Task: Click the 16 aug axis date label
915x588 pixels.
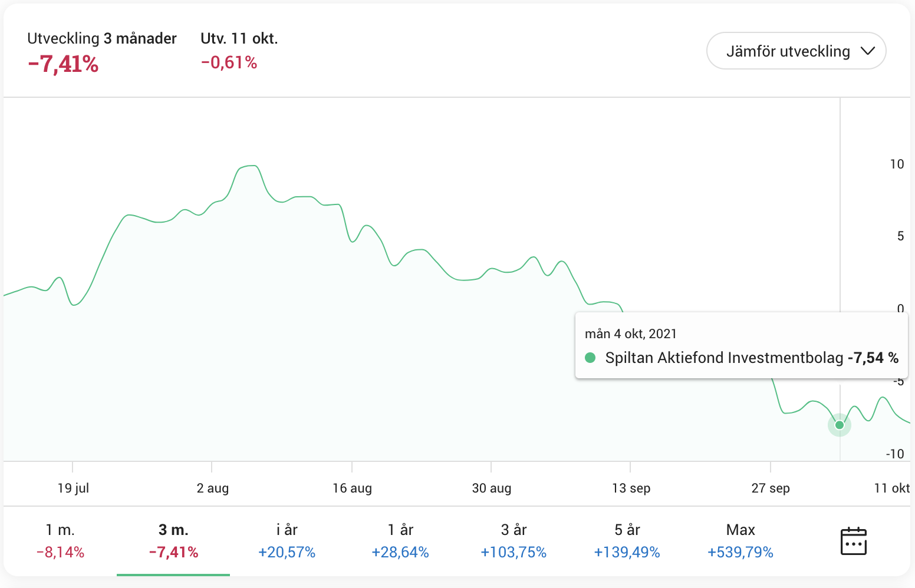Action: pos(352,488)
